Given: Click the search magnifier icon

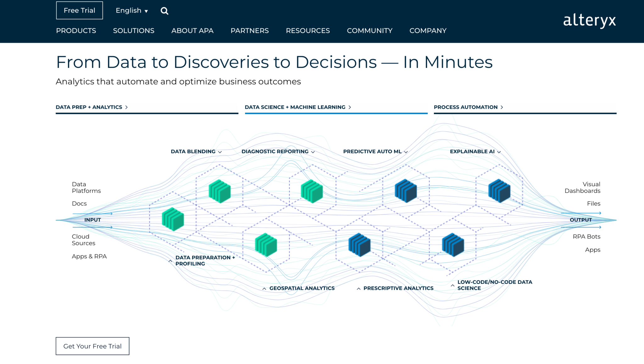Looking at the screenshot, I should [x=164, y=11].
